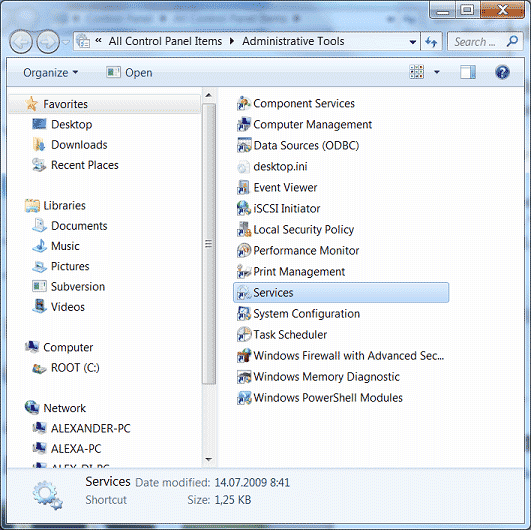The width and height of the screenshot is (531, 530).
Task: Select Windows Firewall with Advanced Security icon
Action: coord(244,355)
